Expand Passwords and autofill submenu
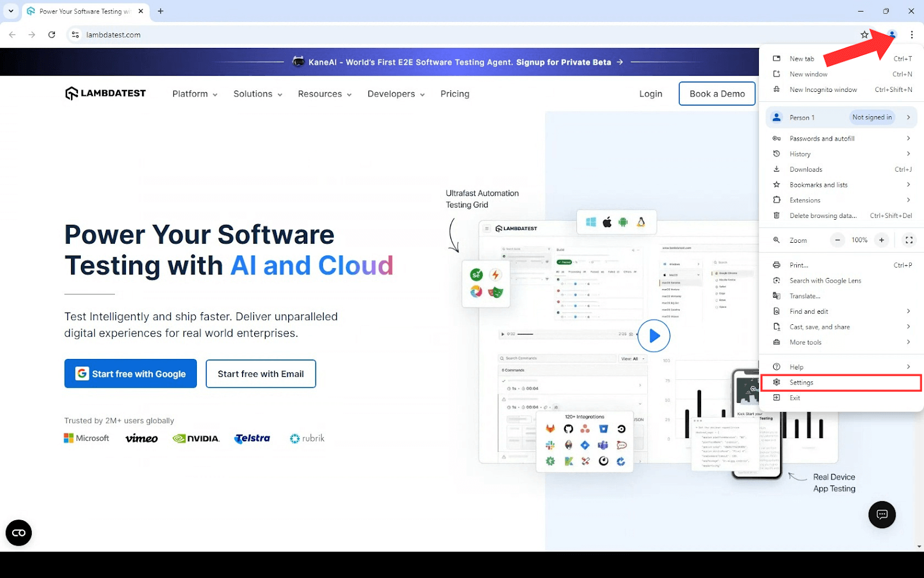 [841, 139]
